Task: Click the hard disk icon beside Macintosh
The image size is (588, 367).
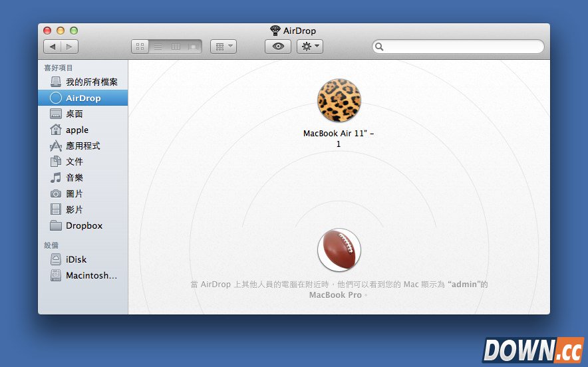Action: [55, 275]
